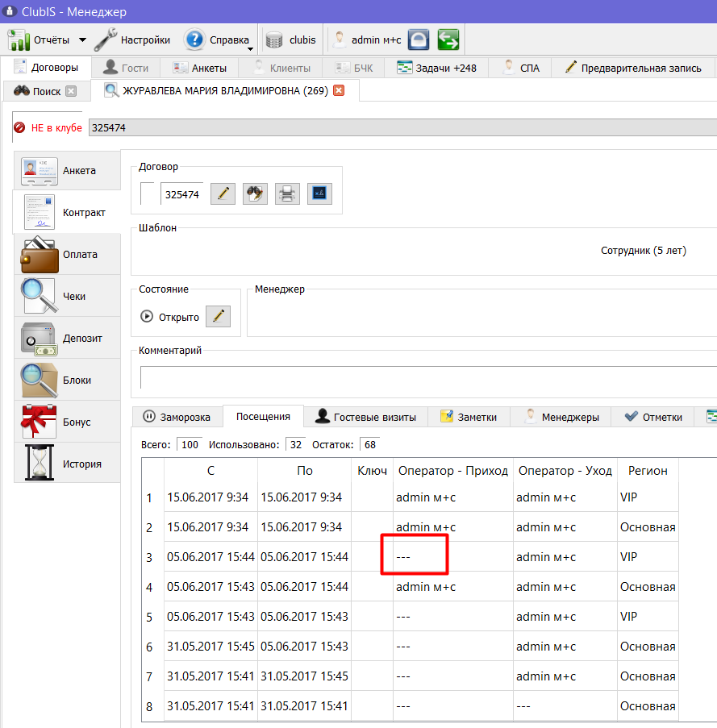Click the pencil edit icon beside contract 325474
The image size is (717, 728).
tap(223, 193)
